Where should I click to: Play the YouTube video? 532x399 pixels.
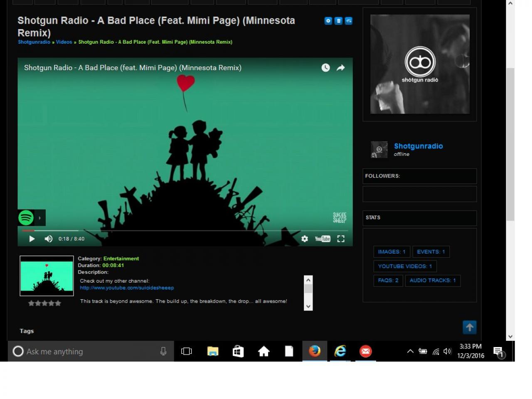(x=32, y=239)
